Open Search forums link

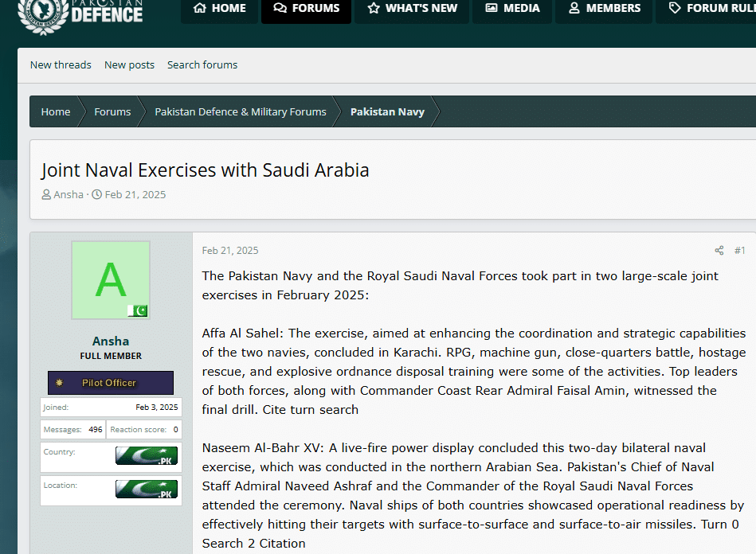[x=202, y=65]
